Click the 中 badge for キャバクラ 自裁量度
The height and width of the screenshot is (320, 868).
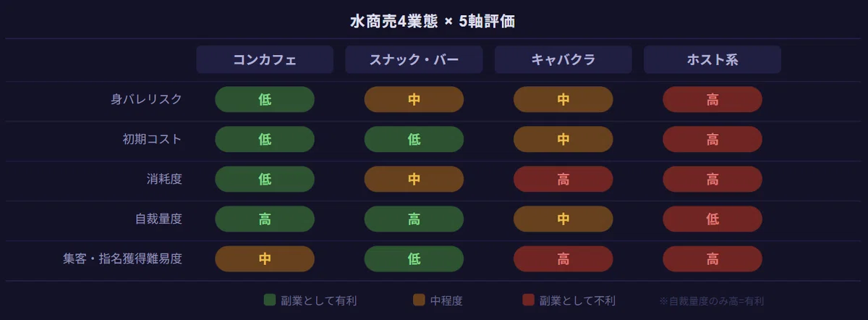pos(563,219)
